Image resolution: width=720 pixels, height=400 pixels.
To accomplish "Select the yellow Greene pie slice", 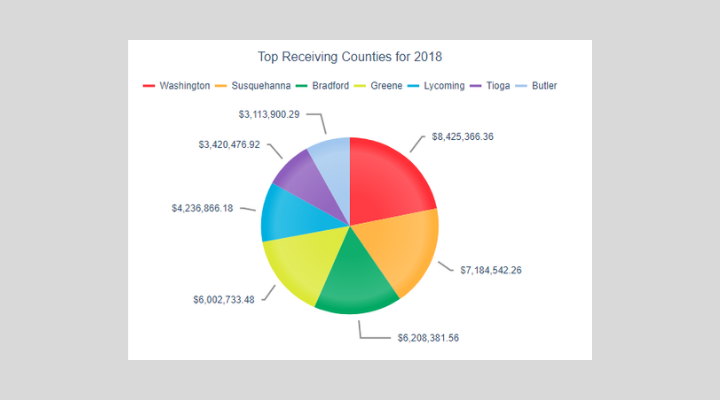I will tap(303, 262).
